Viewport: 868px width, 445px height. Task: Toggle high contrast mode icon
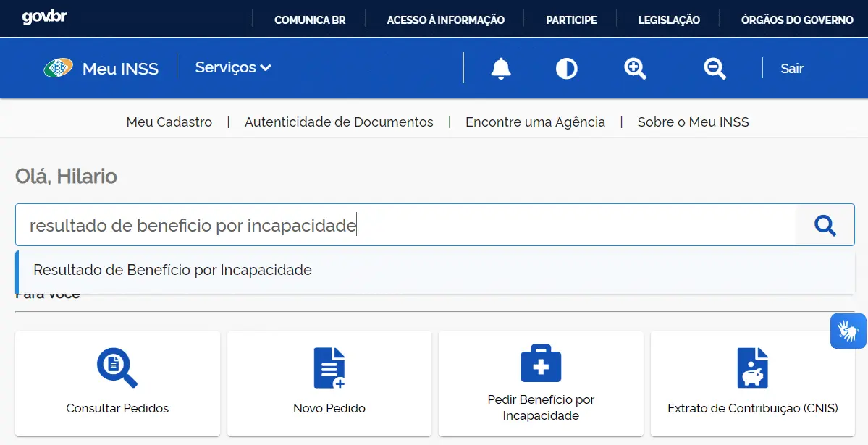pos(566,69)
